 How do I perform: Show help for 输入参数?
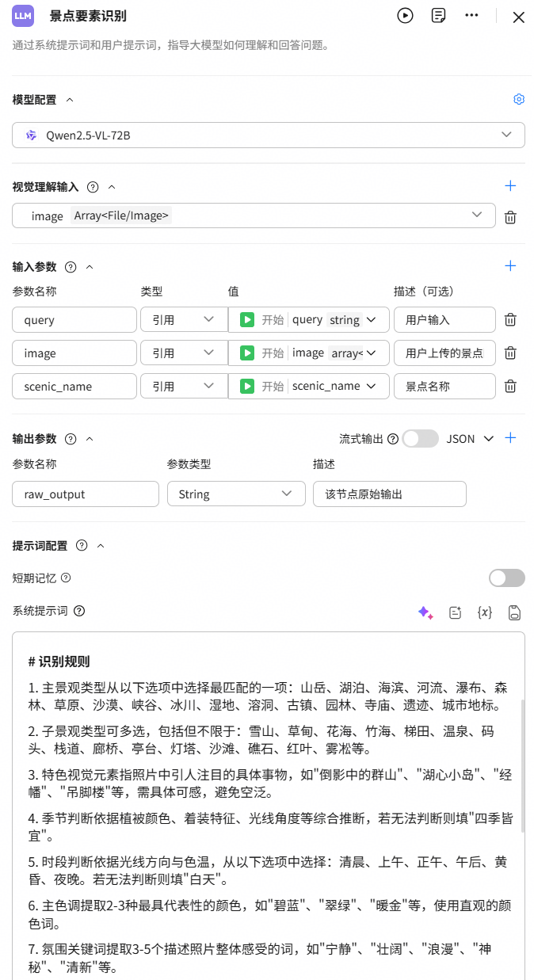click(x=71, y=268)
